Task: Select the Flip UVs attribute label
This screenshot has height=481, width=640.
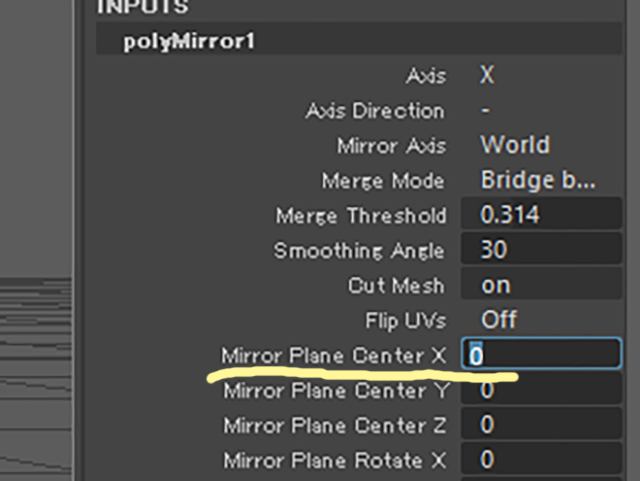Action: click(x=406, y=320)
